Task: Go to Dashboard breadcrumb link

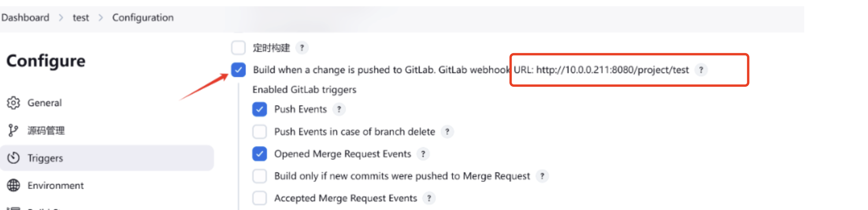Action: (25, 18)
